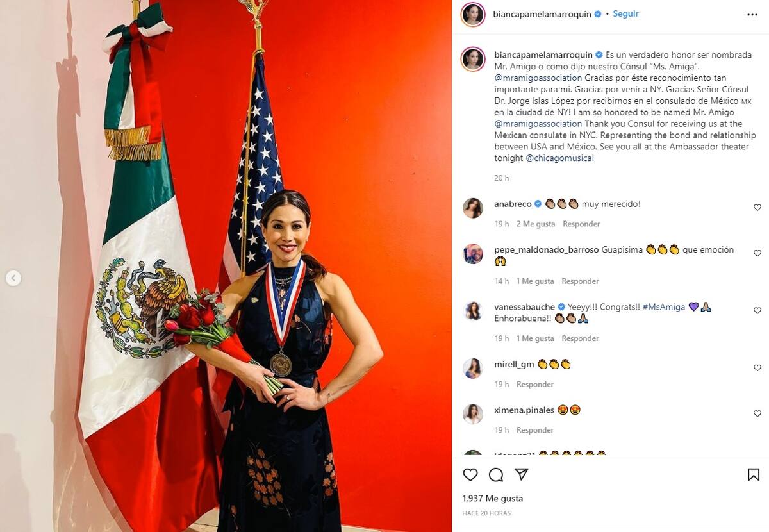Share the post via paper plane icon
The width and height of the screenshot is (769, 532).
point(522,474)
